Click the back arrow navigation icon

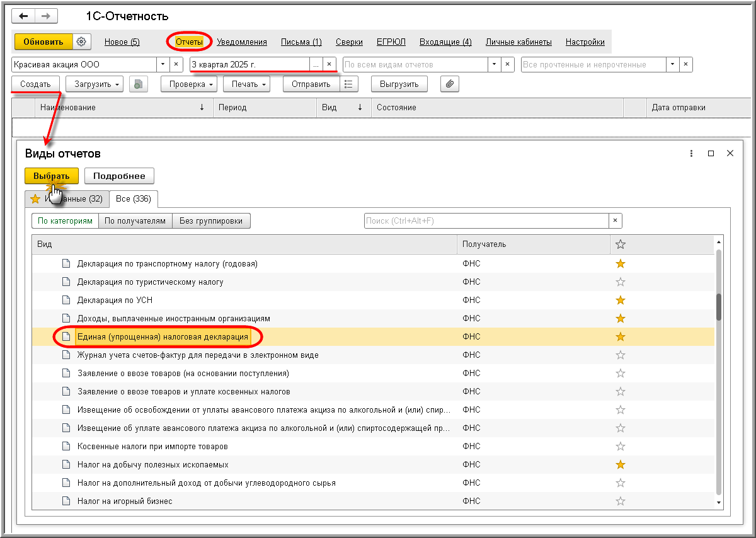[24, 16]
